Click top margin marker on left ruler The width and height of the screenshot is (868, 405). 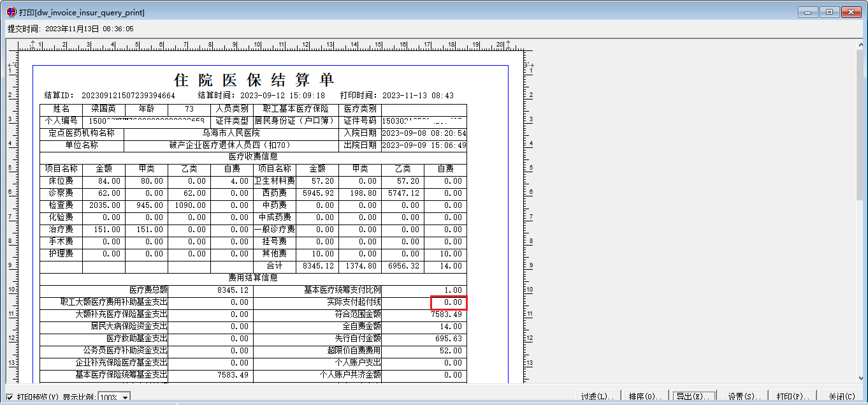pos(11,65)
